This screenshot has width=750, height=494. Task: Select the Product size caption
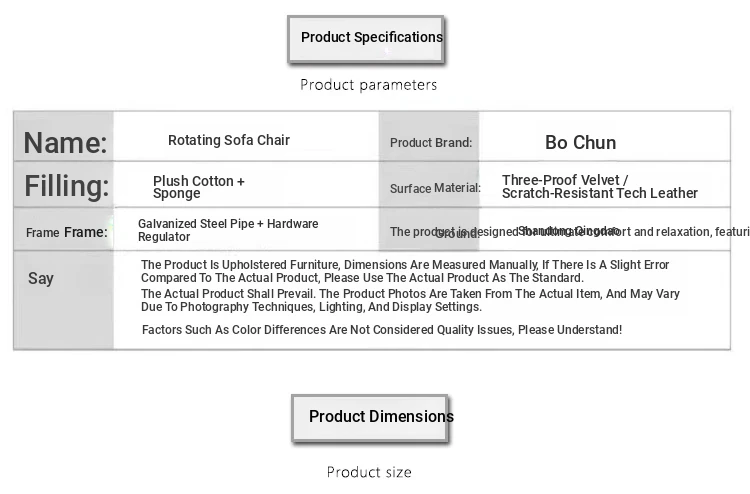tap(369, 472)
